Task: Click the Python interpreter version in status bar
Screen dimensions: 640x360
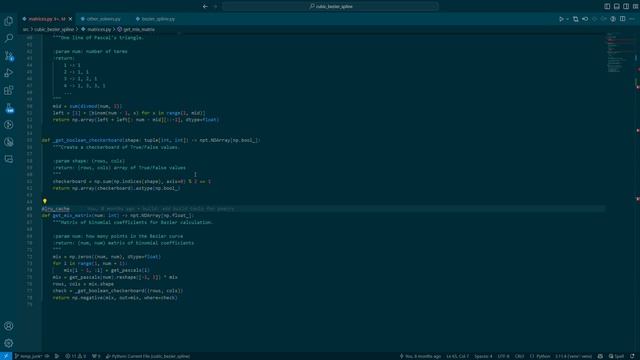Action: tap(573, 356)
